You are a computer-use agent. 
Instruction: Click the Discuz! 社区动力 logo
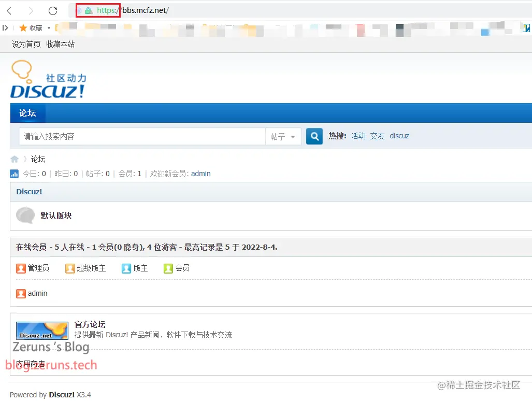click(x=49, y=79)
